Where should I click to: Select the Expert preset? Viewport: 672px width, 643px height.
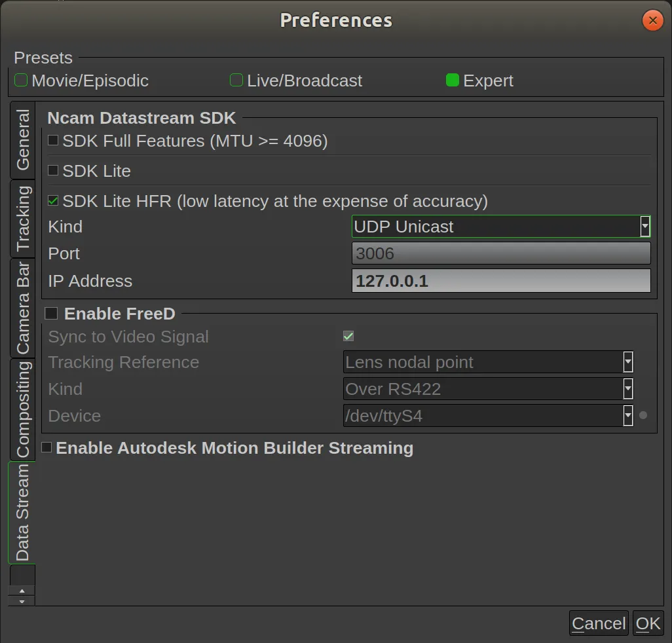(x=479, y=81)
